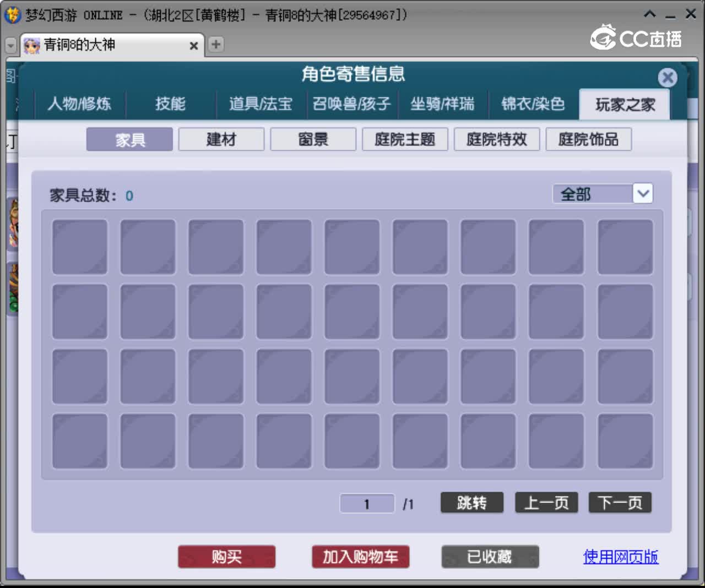705x588 pixels.
Task: Switch to 召唤兽/孩子 tab
Action: click(x=351, y=104)
